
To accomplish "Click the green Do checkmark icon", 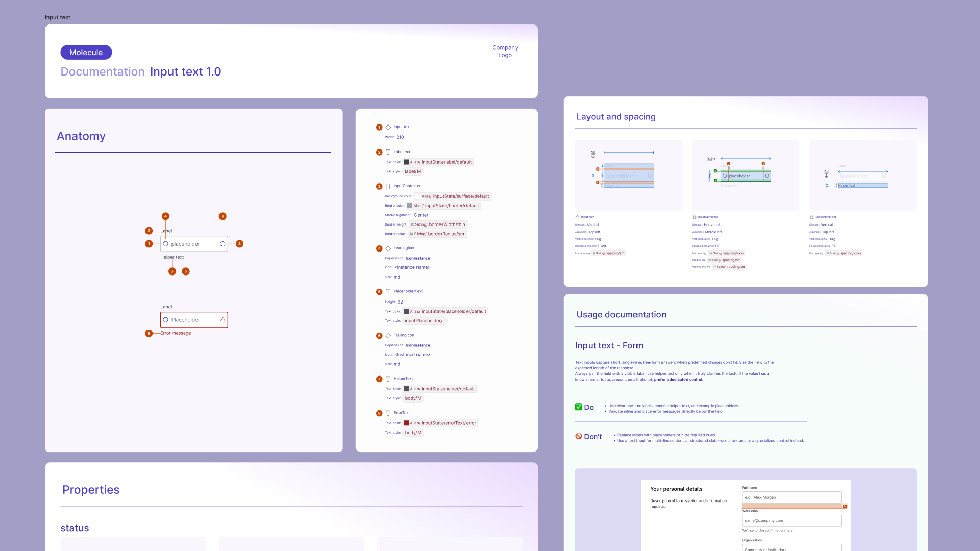I will click(579, 407).
